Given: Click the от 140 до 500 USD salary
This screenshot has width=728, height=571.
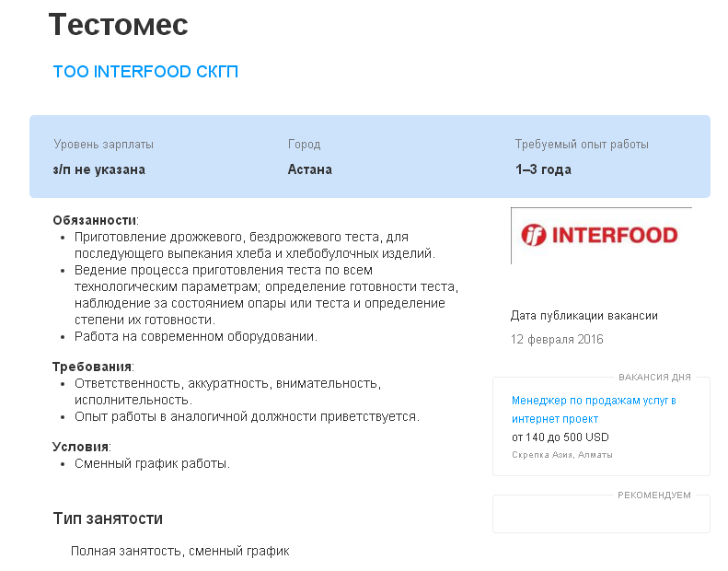Looking at the screenshot, I should (x=560, y=437).
